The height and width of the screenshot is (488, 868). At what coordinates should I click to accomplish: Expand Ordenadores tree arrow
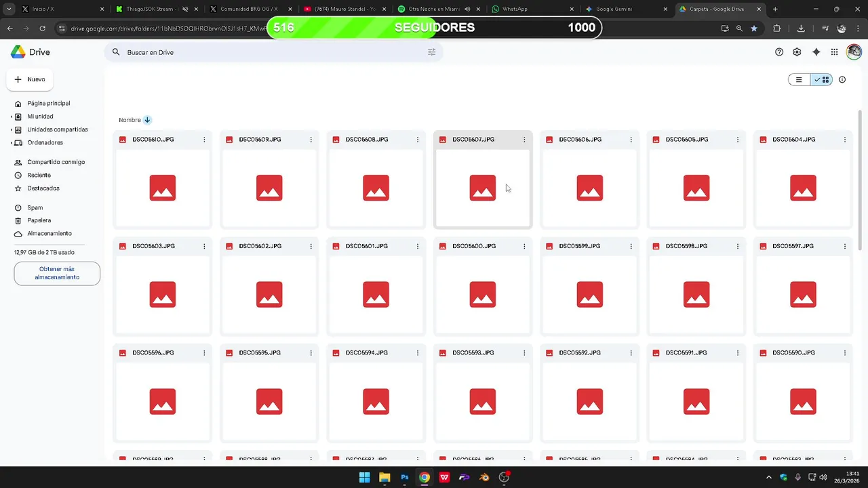pyautogui.click(x=12, y=143)
